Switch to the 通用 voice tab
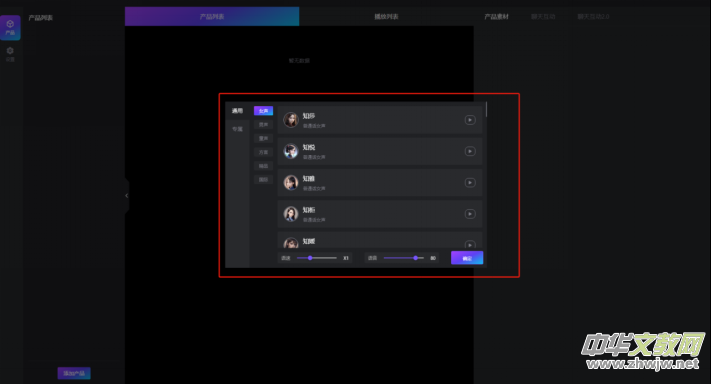 click(237, 111)
